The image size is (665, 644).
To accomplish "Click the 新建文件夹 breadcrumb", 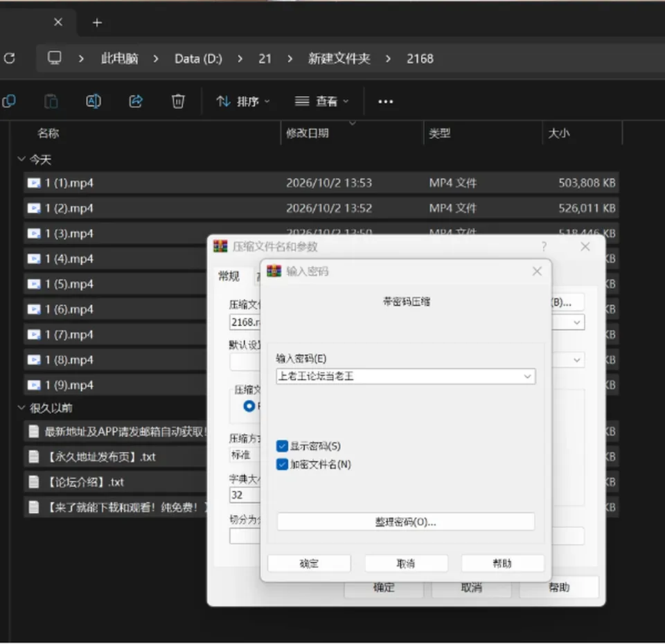I will click(339, 58).
